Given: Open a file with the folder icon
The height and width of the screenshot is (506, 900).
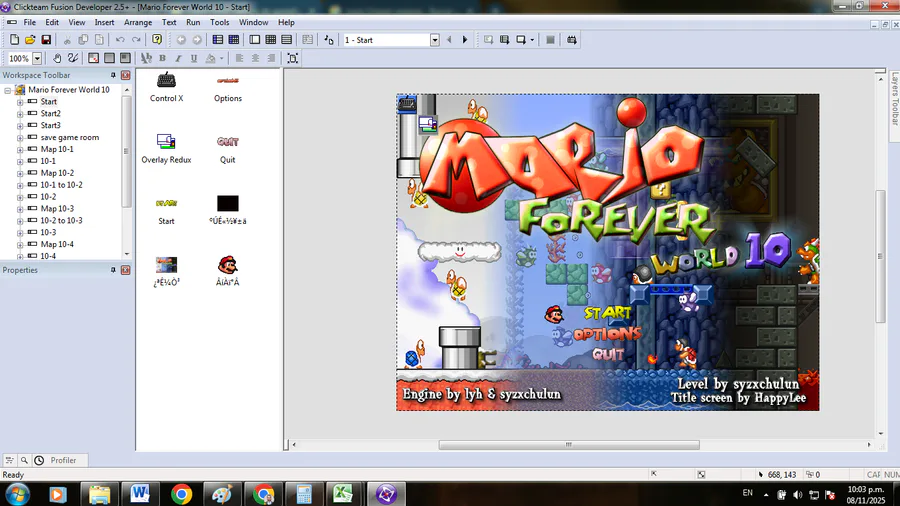Looking at the screenshot, I should (x=30, y=40).
